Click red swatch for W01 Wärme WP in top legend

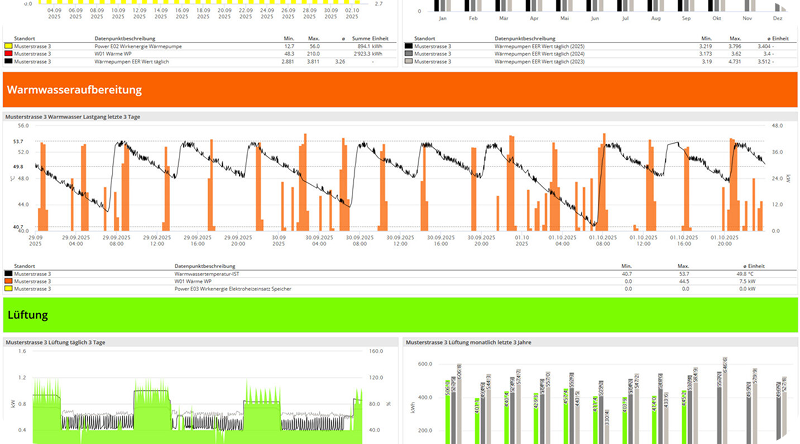pyautogui.click(x=9, y=54)
